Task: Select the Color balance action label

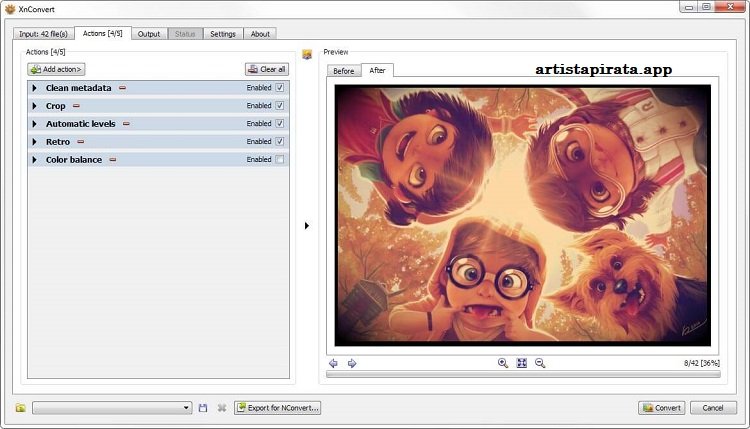Action: click(74, 160)
